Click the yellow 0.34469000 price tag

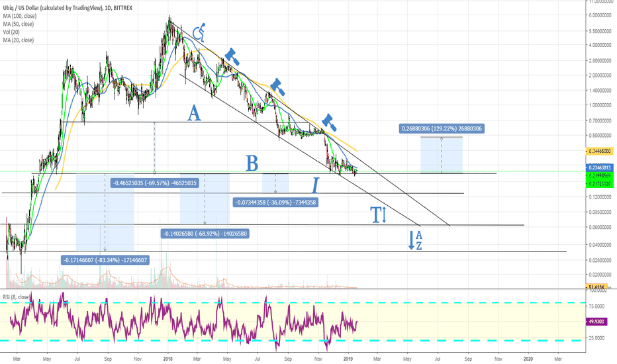point(600,151)
